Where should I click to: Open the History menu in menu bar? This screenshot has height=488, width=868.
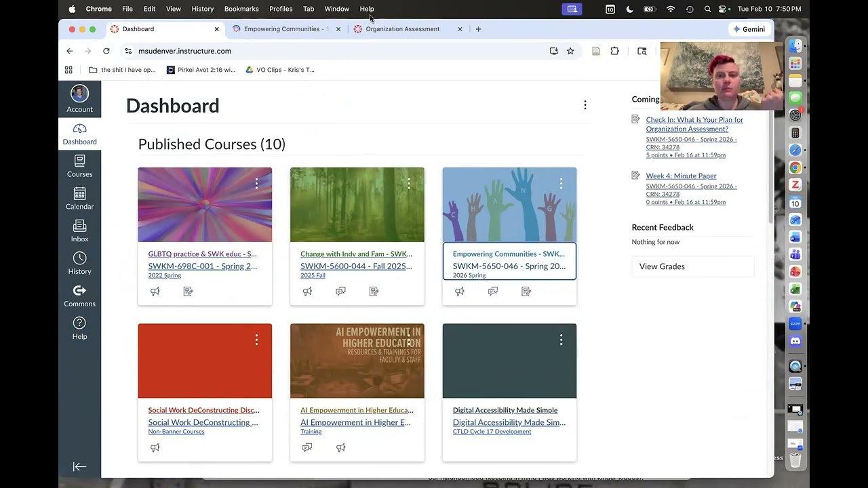[x=202, y=9]
